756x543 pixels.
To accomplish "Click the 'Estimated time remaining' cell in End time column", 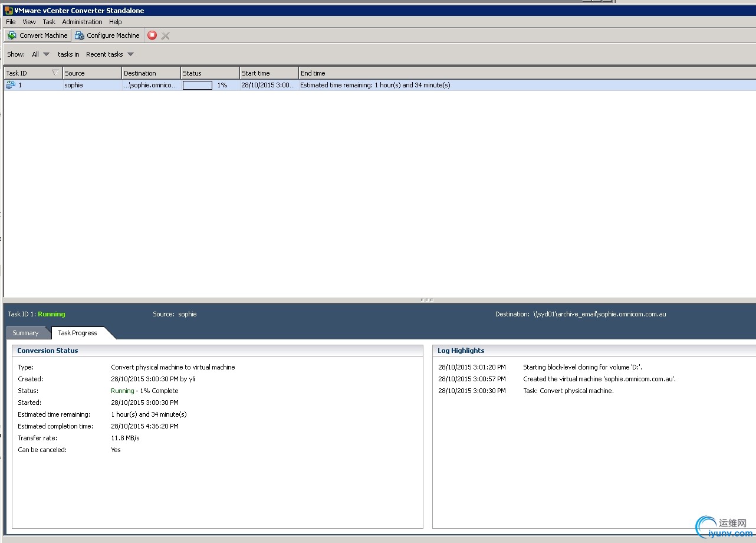I will (375, 85).
